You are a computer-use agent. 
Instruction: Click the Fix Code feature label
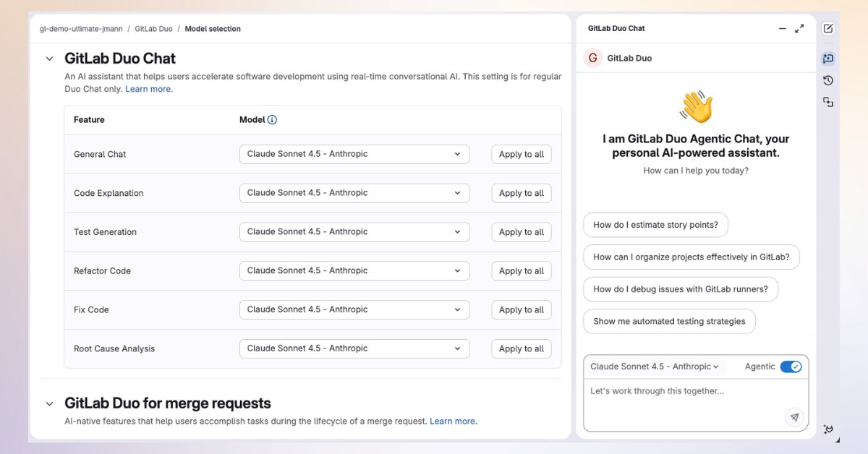(91, 309)
